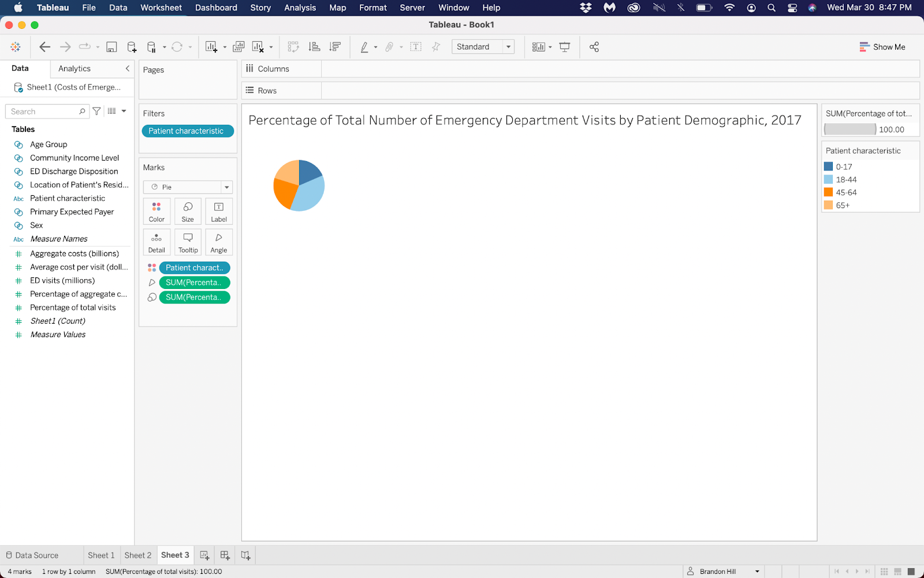Open the Angle marks card
Image resolution: width=924 pixels, height=578 pixels.
[219, 242]
